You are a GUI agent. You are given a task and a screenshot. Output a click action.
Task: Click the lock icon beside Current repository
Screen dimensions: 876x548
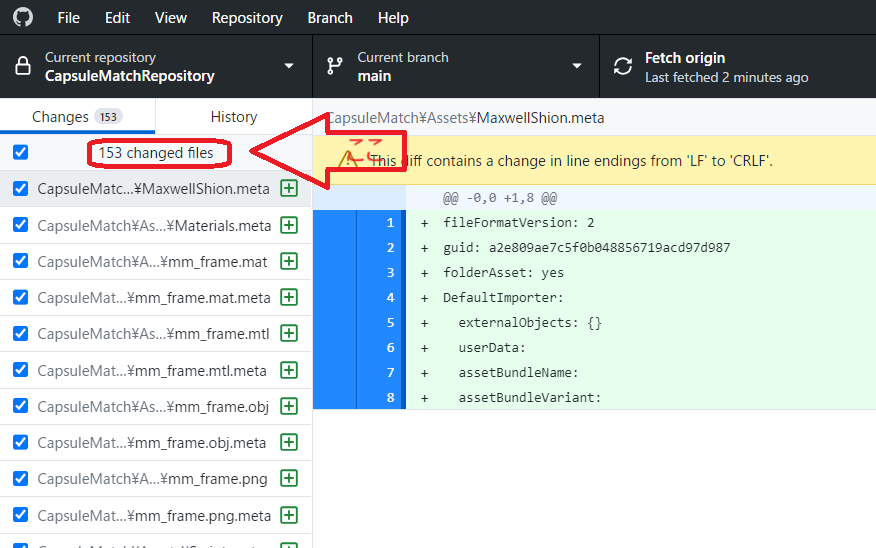[x=22, y=67]
